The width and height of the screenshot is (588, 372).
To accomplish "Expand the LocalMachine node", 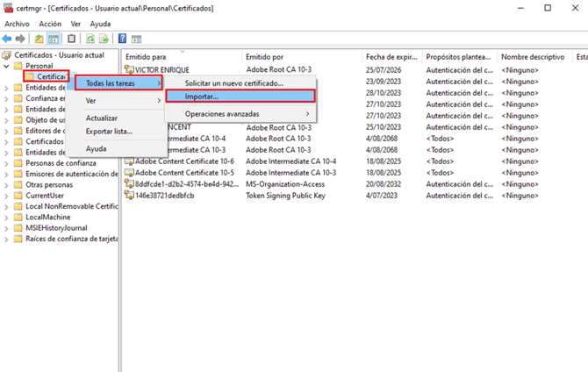I will click(x=6, y=218).
